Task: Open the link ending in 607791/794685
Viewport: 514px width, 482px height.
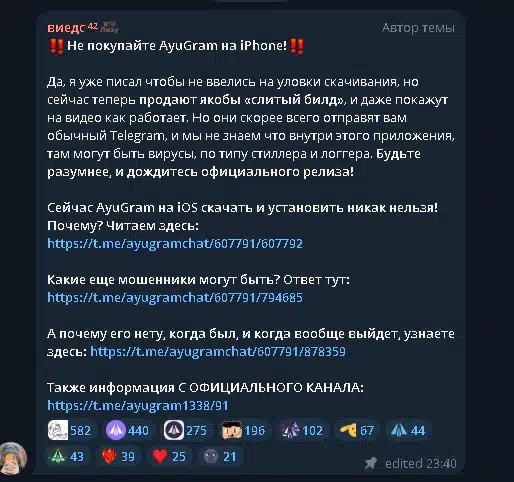Action: click(x=175, y=297)
